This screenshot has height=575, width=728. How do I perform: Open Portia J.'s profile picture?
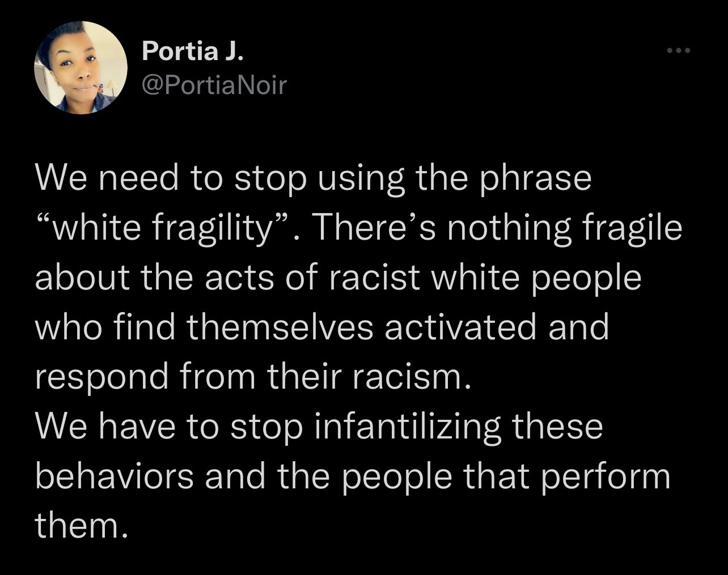(x=81, y=67)
